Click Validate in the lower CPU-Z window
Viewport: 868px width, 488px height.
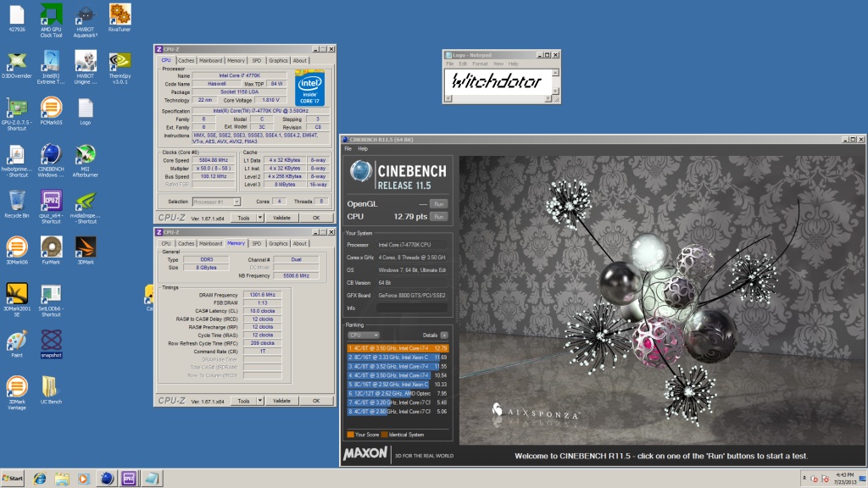[x=282, y=400]
